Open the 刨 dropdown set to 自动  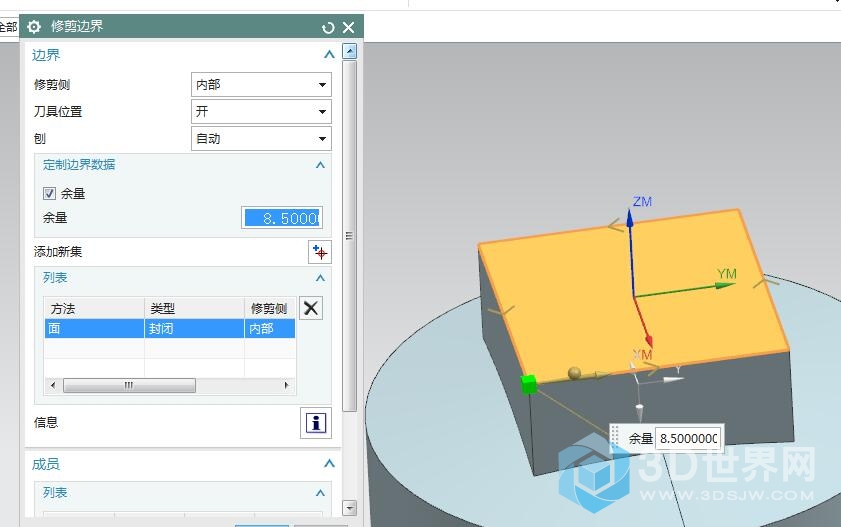pos(261,138)
